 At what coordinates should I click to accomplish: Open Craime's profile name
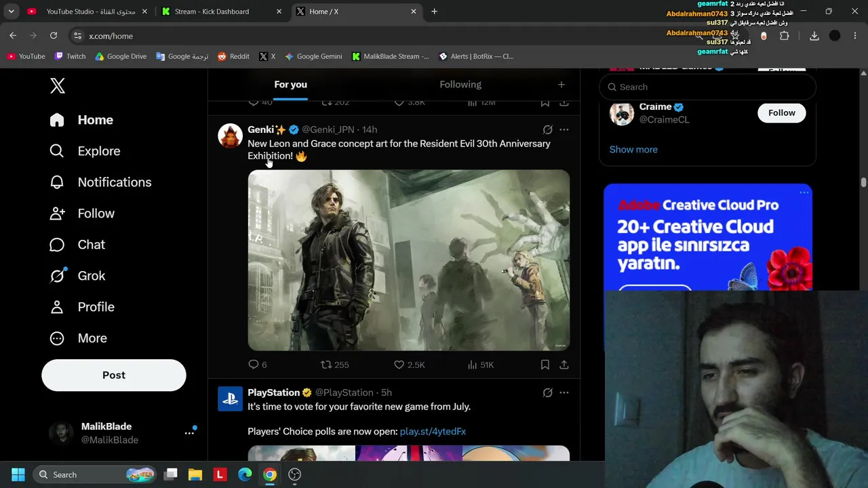(655, 106)
